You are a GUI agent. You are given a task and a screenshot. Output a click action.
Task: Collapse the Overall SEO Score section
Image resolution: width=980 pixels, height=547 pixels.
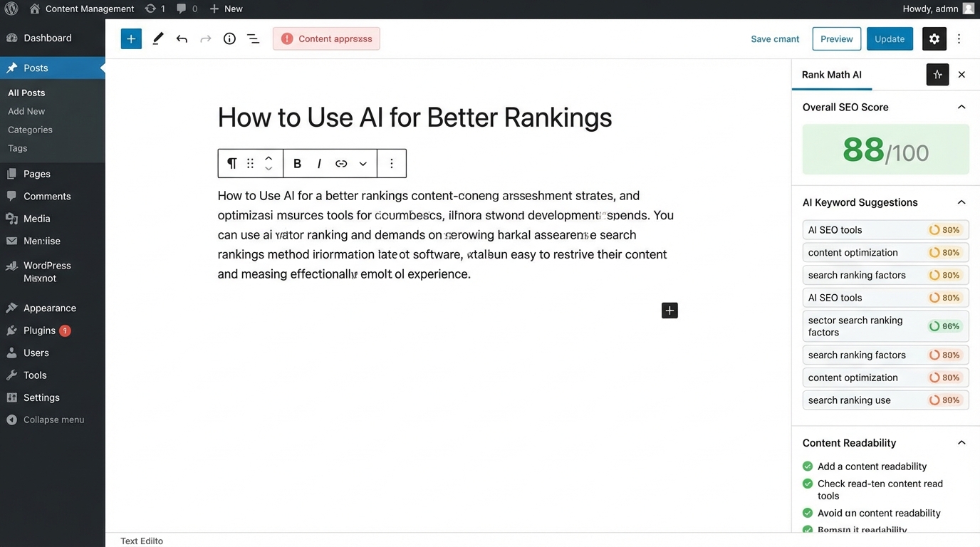click(x=961, y=108)
